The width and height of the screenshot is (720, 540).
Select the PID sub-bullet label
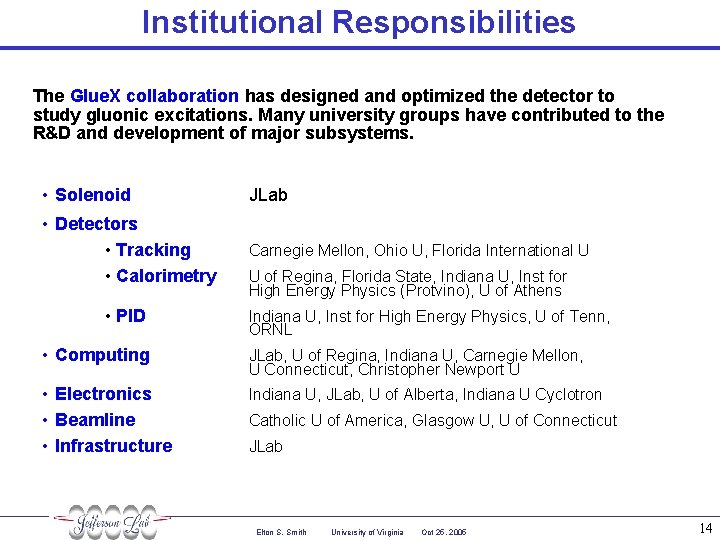coord(130,316)
